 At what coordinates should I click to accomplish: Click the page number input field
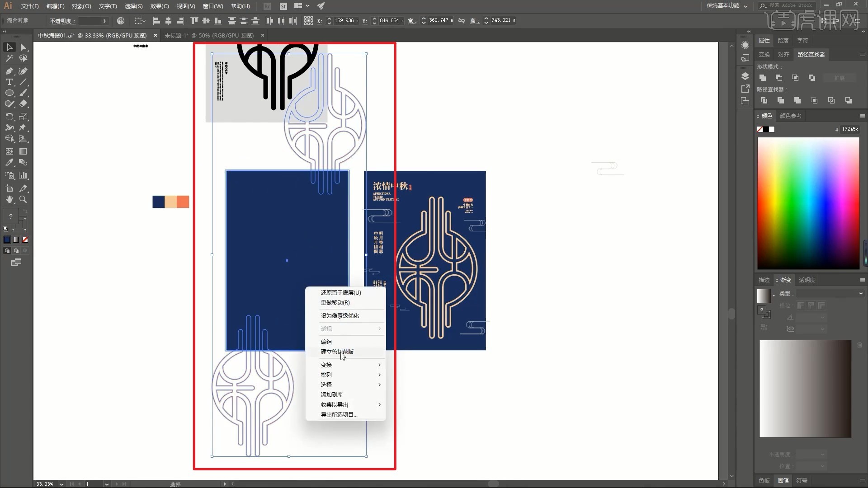coord(92,484)
